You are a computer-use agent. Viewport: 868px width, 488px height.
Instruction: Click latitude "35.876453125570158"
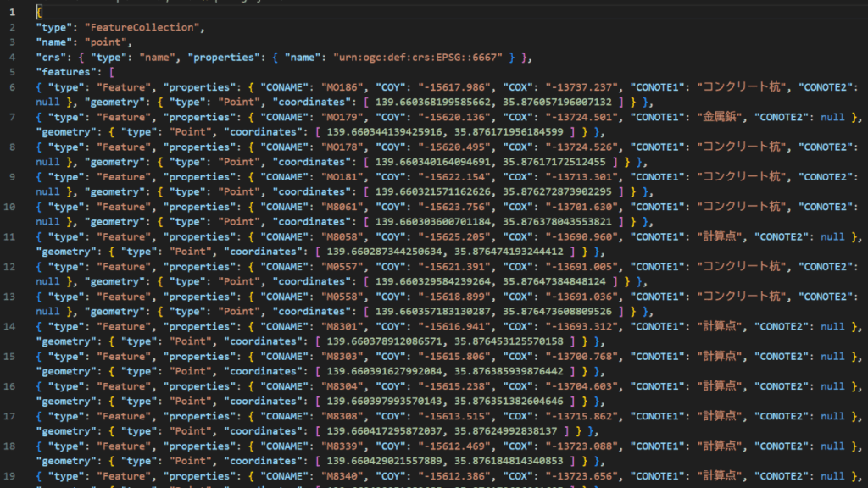pyautogui.click(x=509, y=341)
